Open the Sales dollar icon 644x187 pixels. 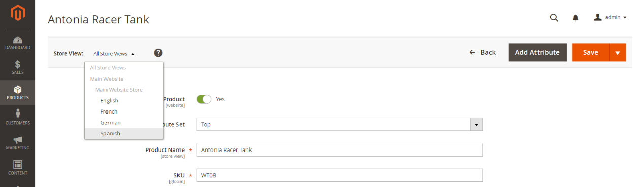click(18, 64)
